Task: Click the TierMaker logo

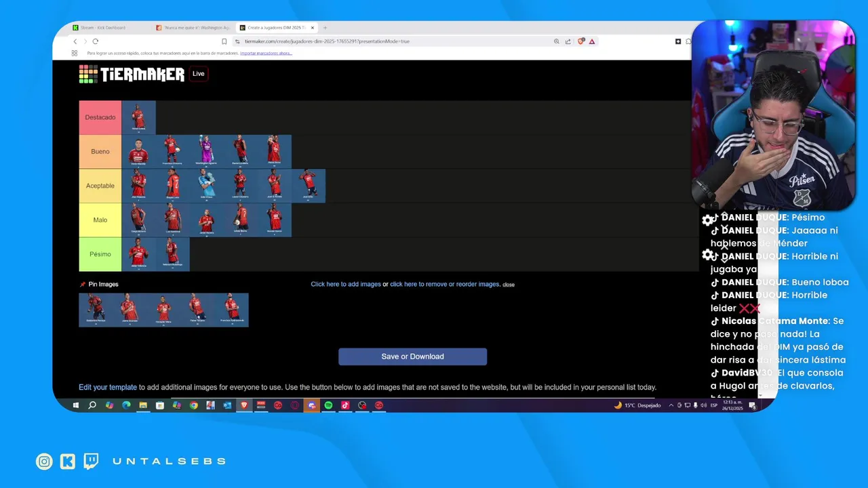Action: pyautogui.click(x=132, y=74)
